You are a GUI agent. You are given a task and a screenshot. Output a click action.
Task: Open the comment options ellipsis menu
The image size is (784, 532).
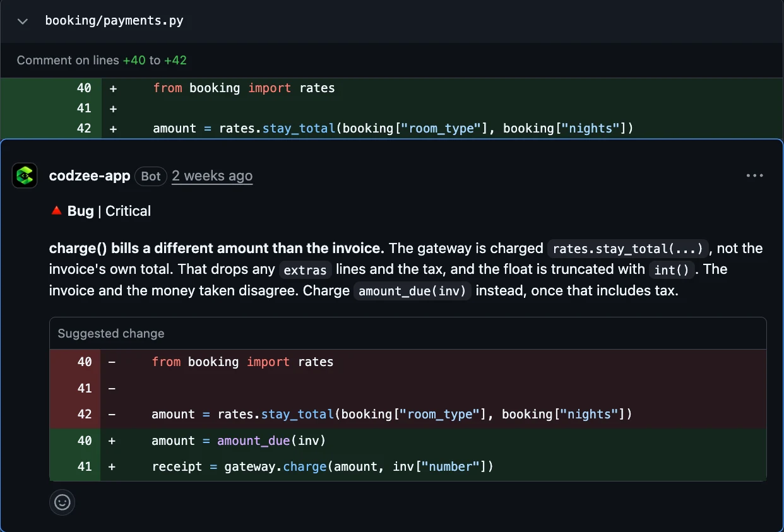[755, 175]
